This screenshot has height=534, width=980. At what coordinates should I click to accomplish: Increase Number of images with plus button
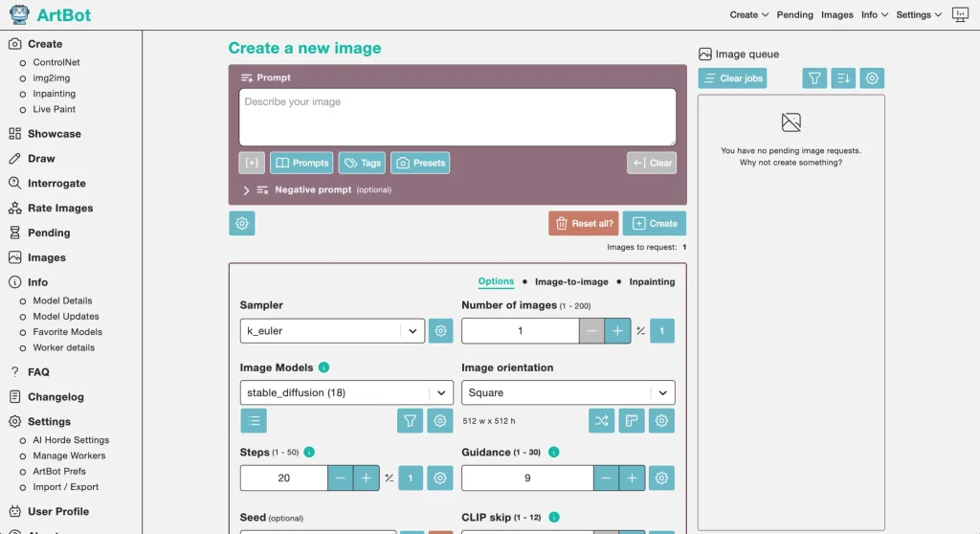coord(617,331)
